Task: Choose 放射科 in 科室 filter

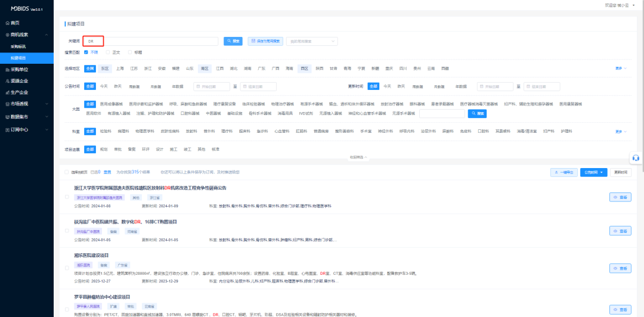Action: (191, 132)
